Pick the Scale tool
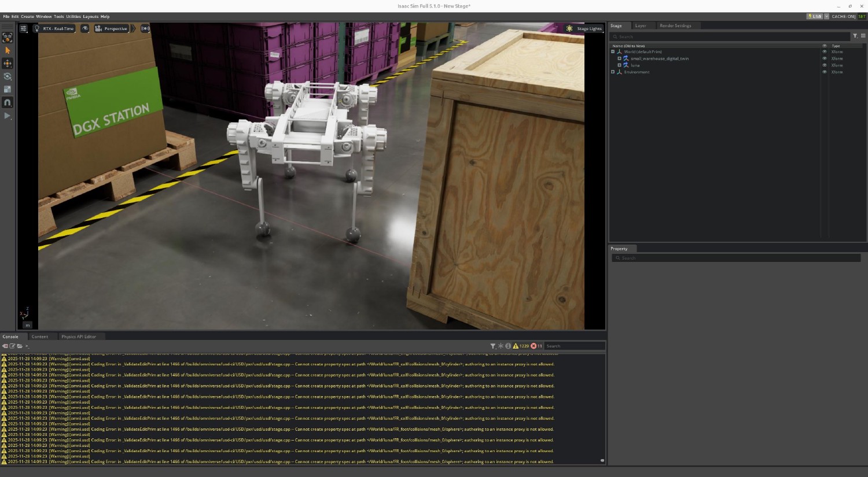Screen dimensions: 868x477 tap(8, 89)
